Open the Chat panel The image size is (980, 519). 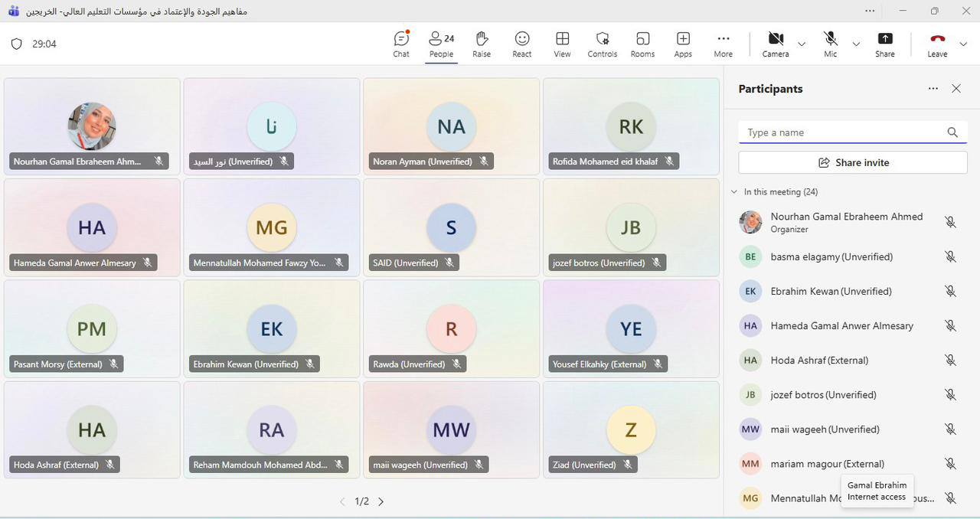(x=401, y=44)
